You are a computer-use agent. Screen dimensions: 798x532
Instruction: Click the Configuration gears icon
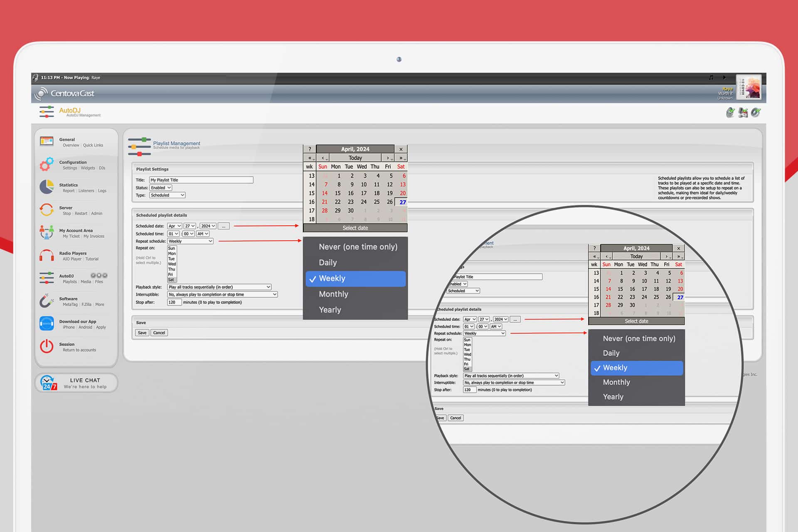coord(47,164)
